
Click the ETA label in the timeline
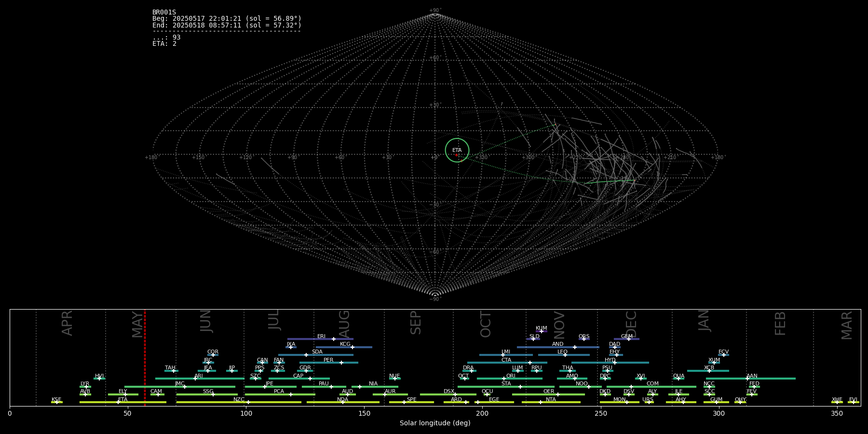tap(123, 400)
